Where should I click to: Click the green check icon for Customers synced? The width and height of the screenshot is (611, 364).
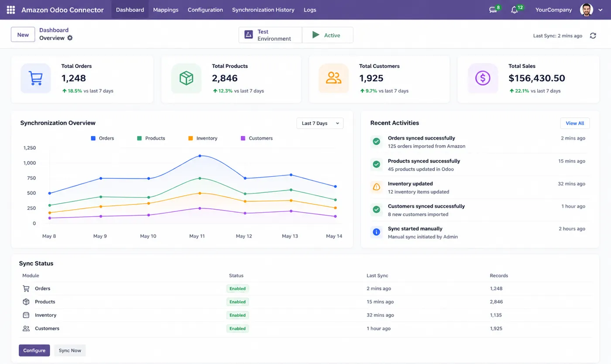pyautogui.click(x=376, y=210)
